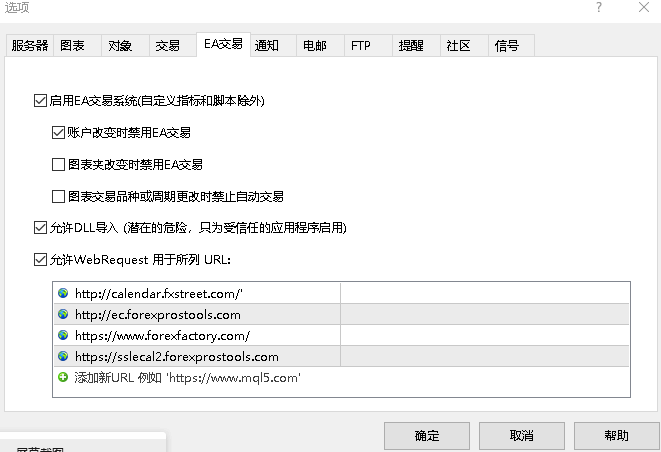
Task: Select https://www.forexfactory.com/ URL entry
Action: pyautogui.click(x=341, y=335)
